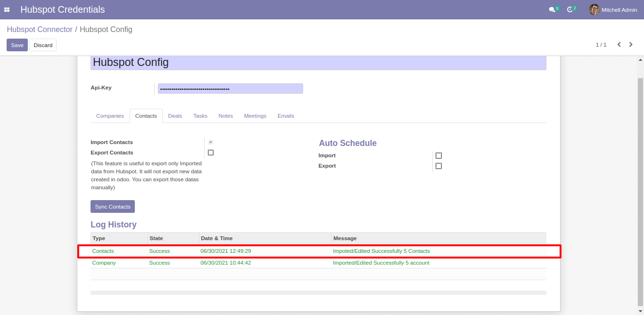Click the Sync Contacts button
This screenshot has height=315, width=644.
click(113, 207)
